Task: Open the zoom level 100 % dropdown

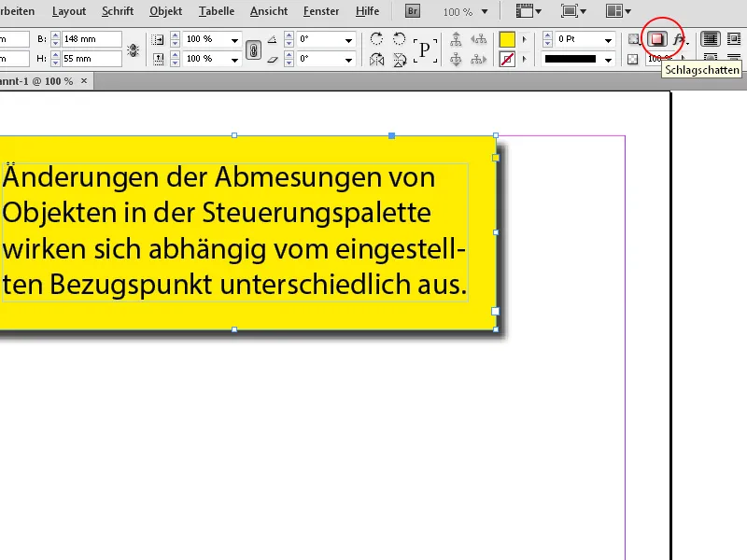Action: click(485, 11)
